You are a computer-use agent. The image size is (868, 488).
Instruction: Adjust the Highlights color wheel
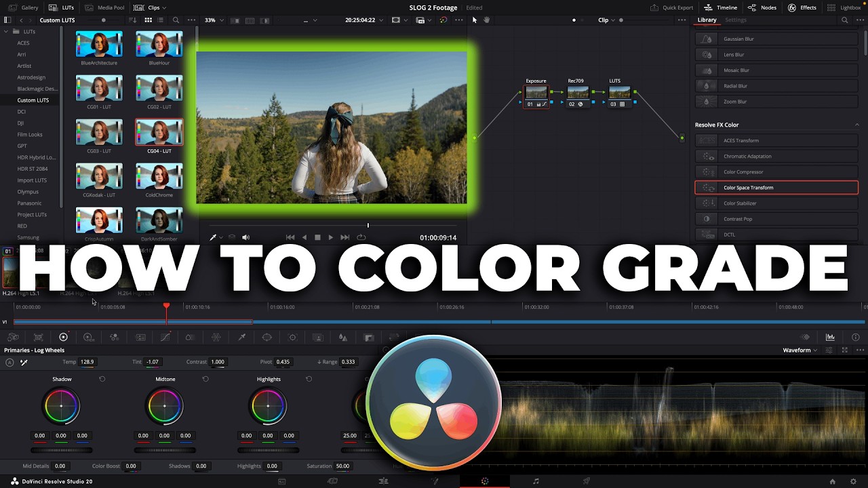[x=269, y=406]
